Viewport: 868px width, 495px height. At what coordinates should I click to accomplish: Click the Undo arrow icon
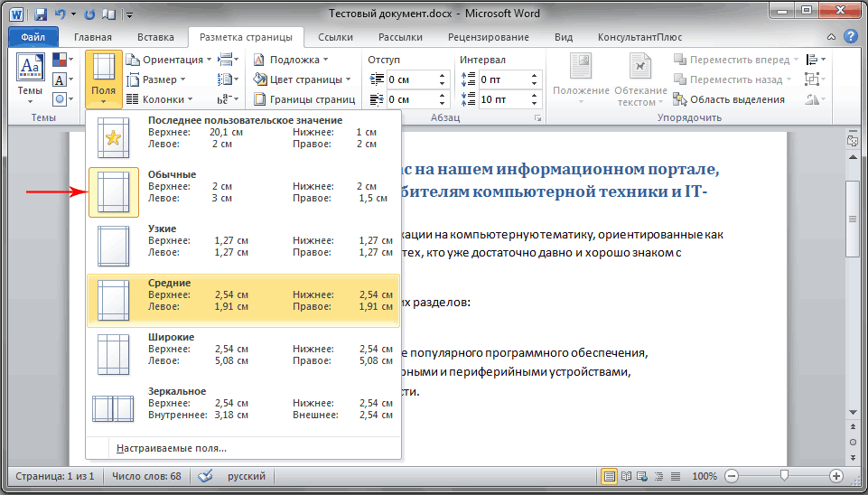coord(61,14)
